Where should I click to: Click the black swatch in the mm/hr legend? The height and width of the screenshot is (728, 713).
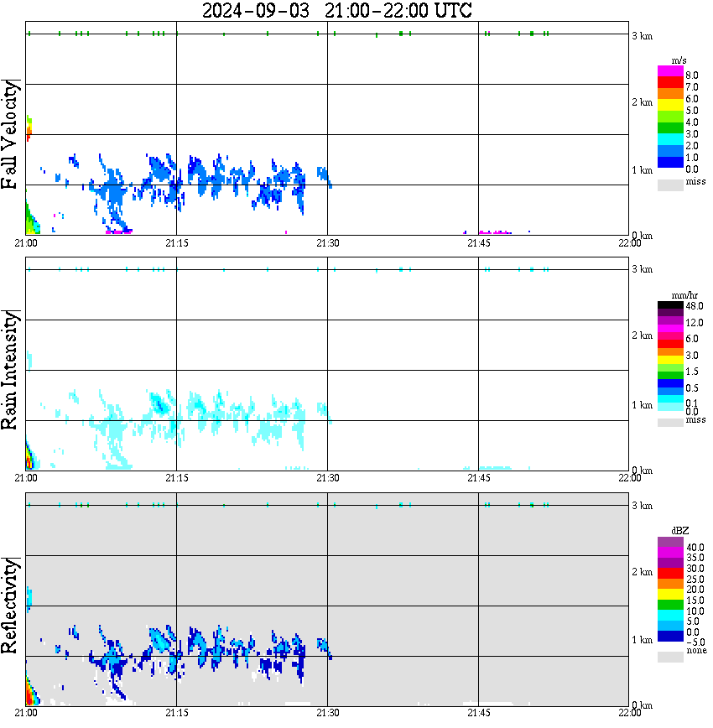pos(670,305)
